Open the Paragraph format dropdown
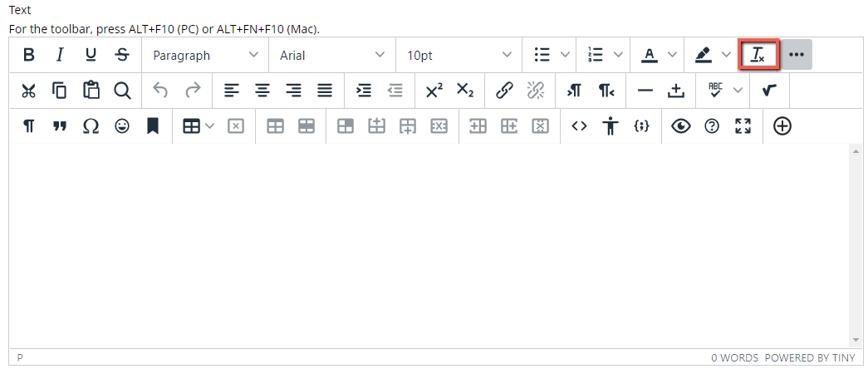 205,56
